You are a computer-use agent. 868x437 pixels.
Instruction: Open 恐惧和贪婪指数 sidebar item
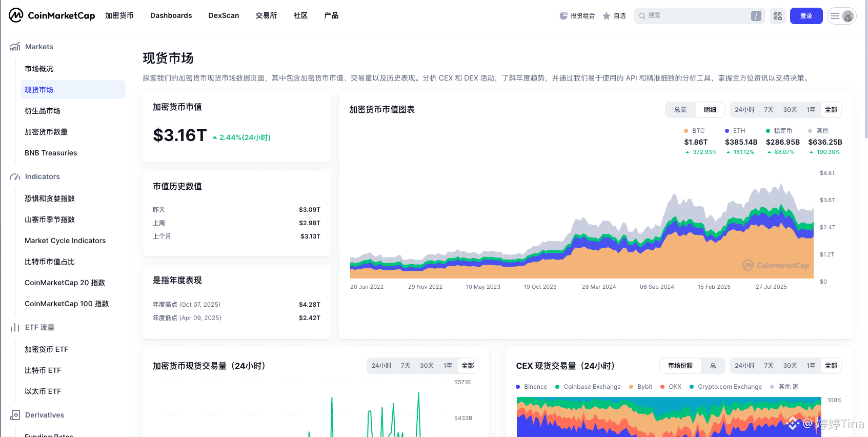coord(73,198)
